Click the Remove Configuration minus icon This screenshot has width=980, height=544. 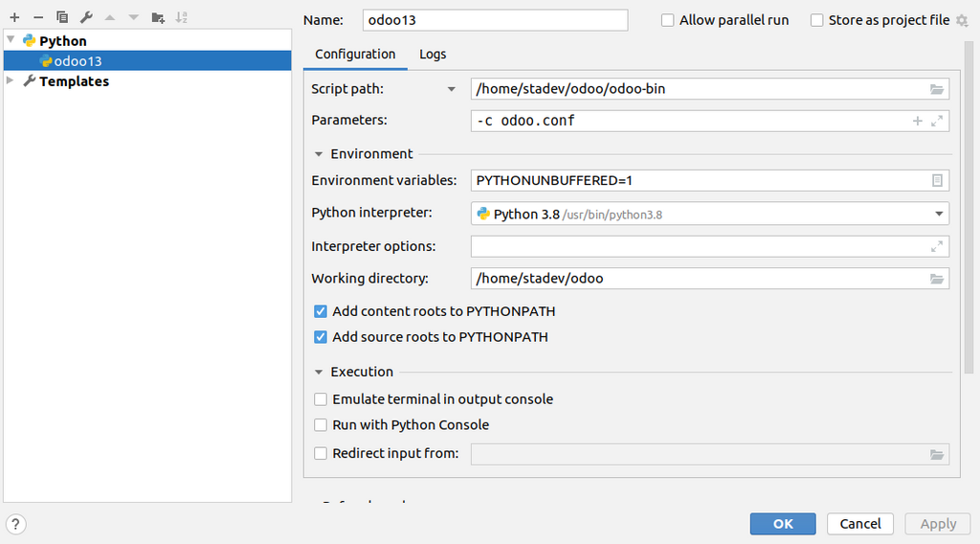[38, 17]
